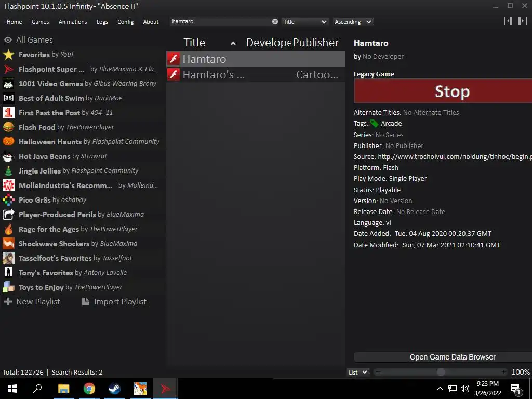Toggle the All Games eye icon
Screen dimensions: 532x399
[8, 40]
